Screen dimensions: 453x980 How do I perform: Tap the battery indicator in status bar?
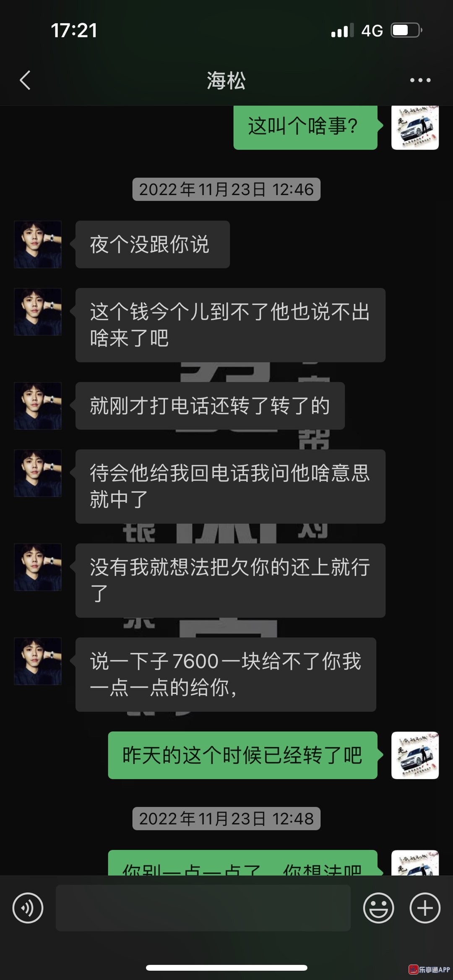(x=406, y=30)
